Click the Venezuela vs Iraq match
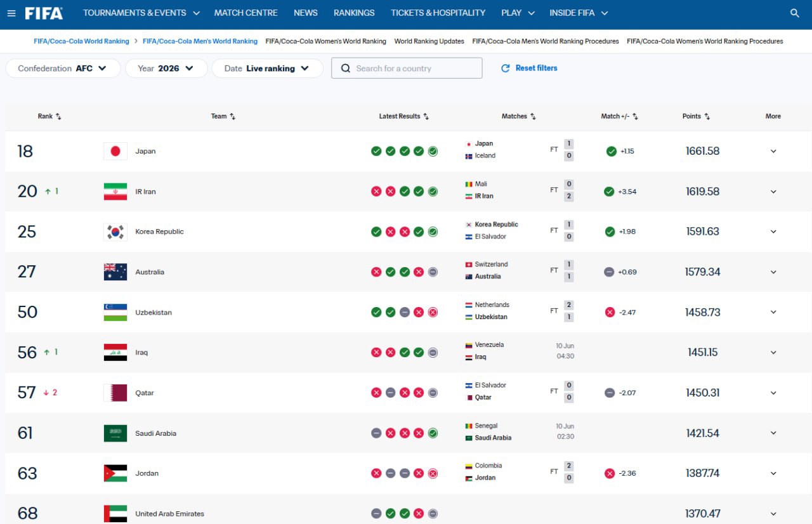This screenshot has width=812, height=524. click(520, 351)
